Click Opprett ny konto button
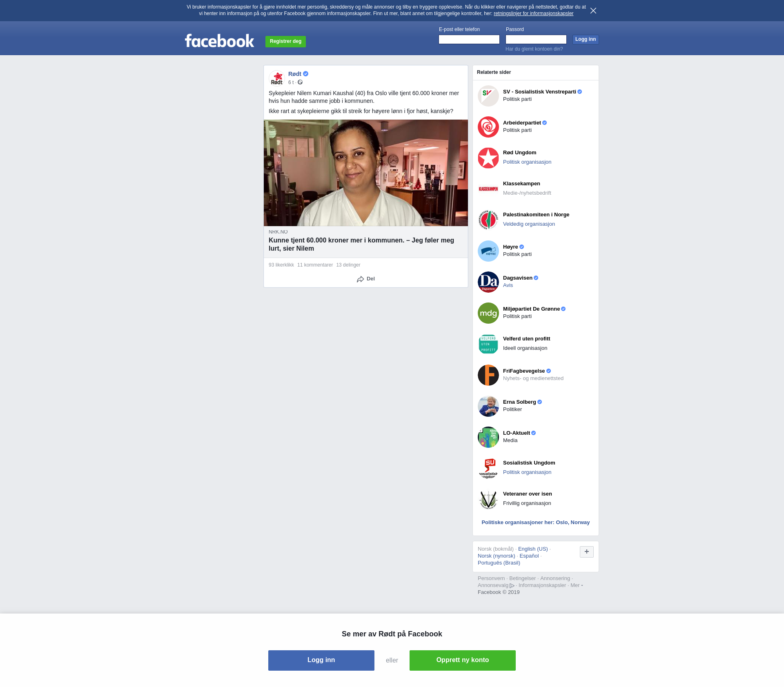This screenshot has height=687, width=784. point(463,660)
